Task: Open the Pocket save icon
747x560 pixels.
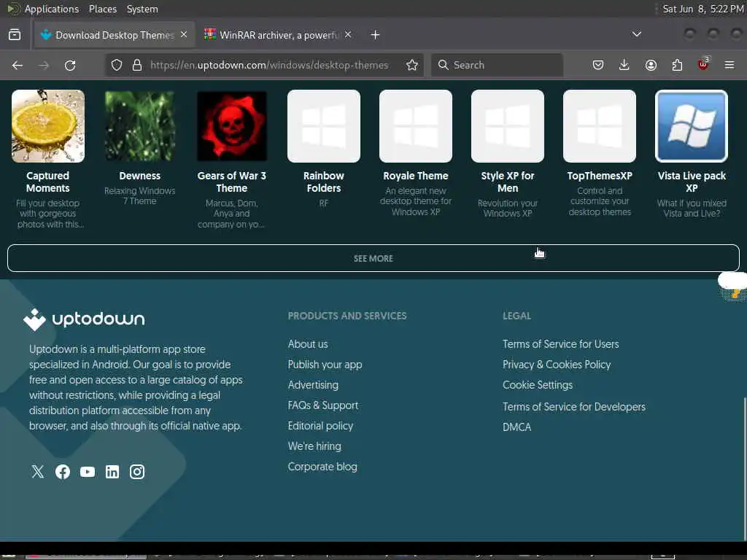Action: 598,65
